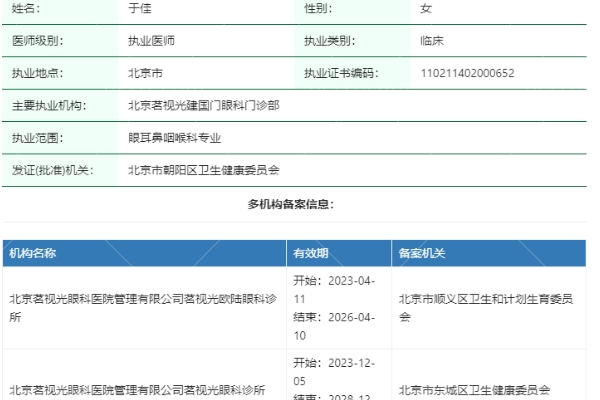600x400 pixels.
Task: Select the 茗视光欧陆眼科诊所 institution row
Action: 142,307
